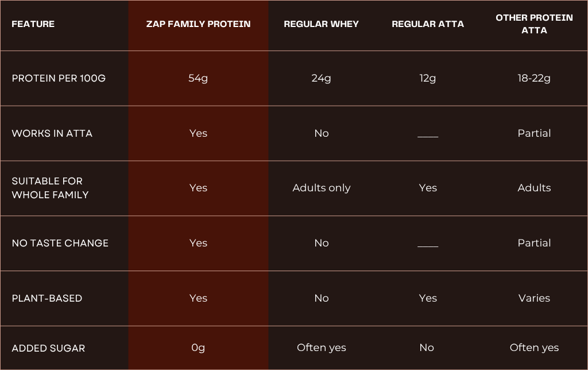588x370 pixels.
Task: Select the REGULAR ATTA column header
Action: 428,24
